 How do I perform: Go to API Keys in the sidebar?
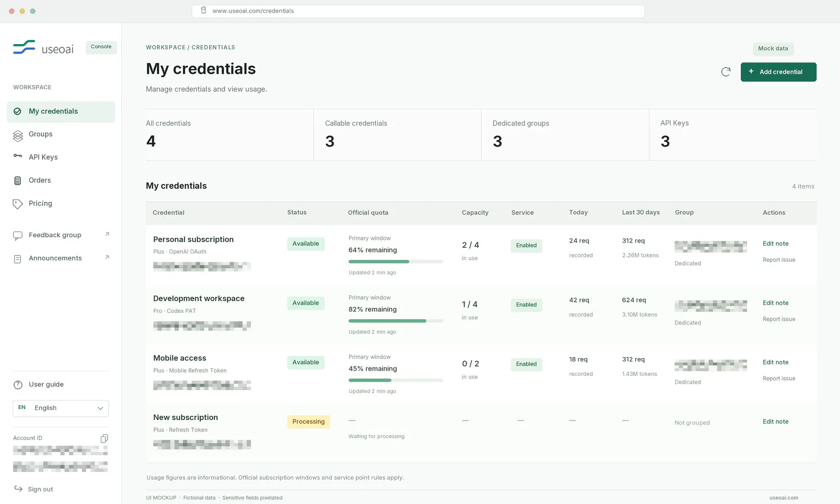[43, 157]
